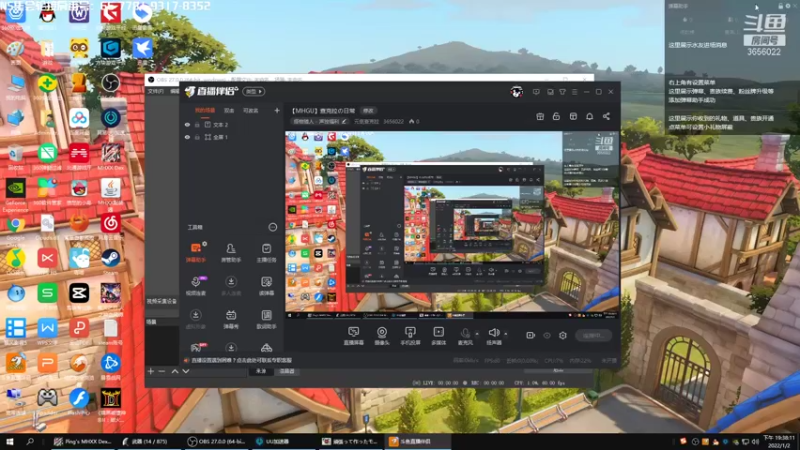800x450 pixels.
Task: Open Windows Start button
Action: tap(9, 441)
